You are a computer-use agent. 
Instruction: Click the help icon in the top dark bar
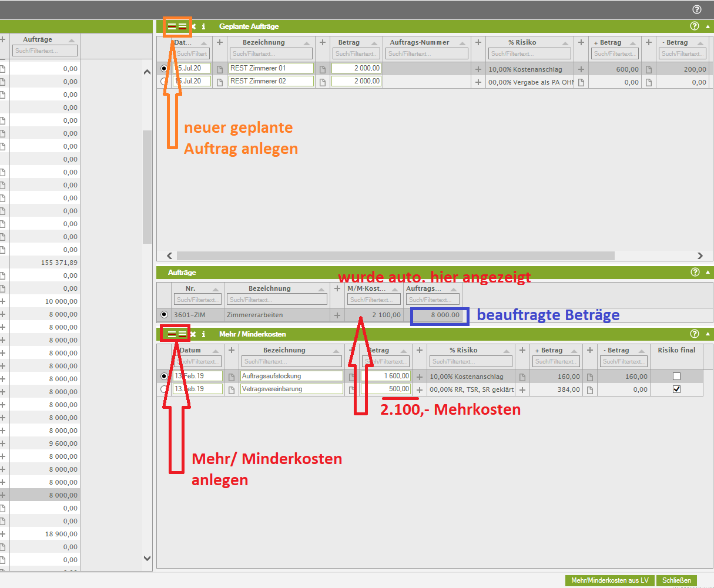[x=697, y=9]
